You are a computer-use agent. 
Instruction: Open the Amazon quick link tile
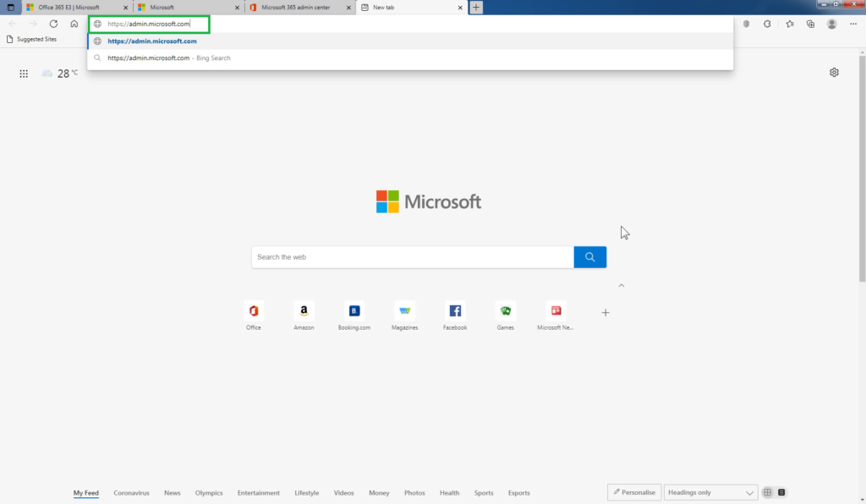coord(304,315)
